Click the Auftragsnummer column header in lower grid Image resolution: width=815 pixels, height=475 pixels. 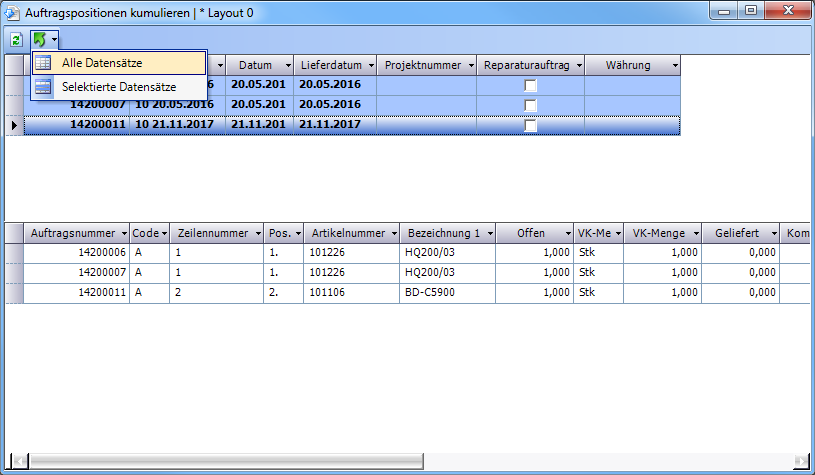73,233
